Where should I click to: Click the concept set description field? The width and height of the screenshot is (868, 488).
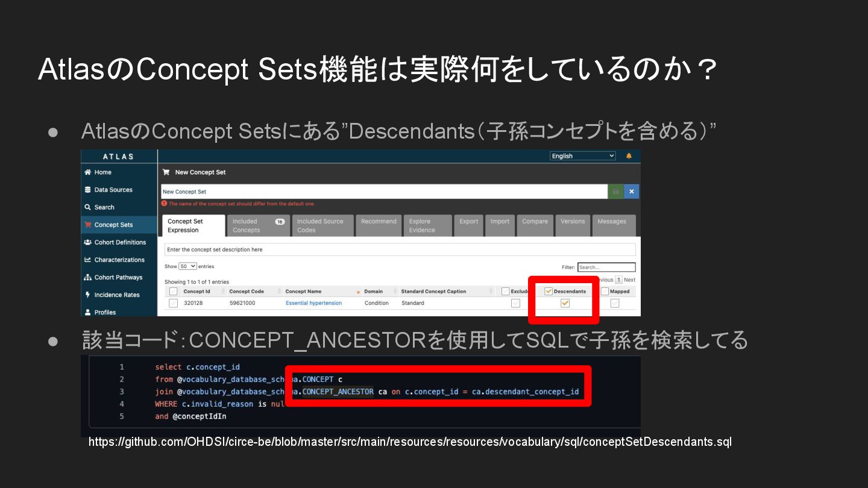tap(400, 249)
